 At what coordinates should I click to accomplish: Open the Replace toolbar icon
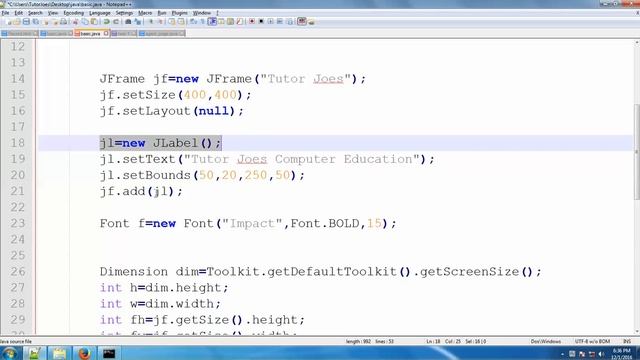[138, 22]
